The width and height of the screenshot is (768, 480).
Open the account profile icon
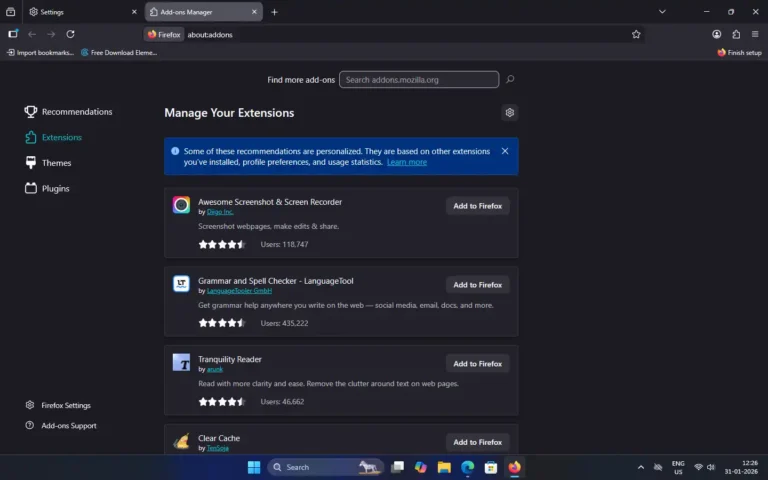click(x=717, y=34)
